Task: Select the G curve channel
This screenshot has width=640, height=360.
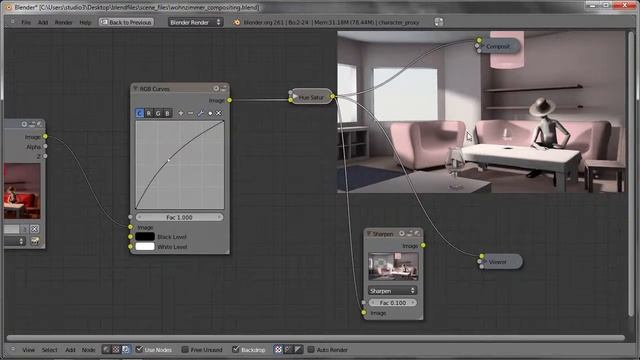Action: 158,113
